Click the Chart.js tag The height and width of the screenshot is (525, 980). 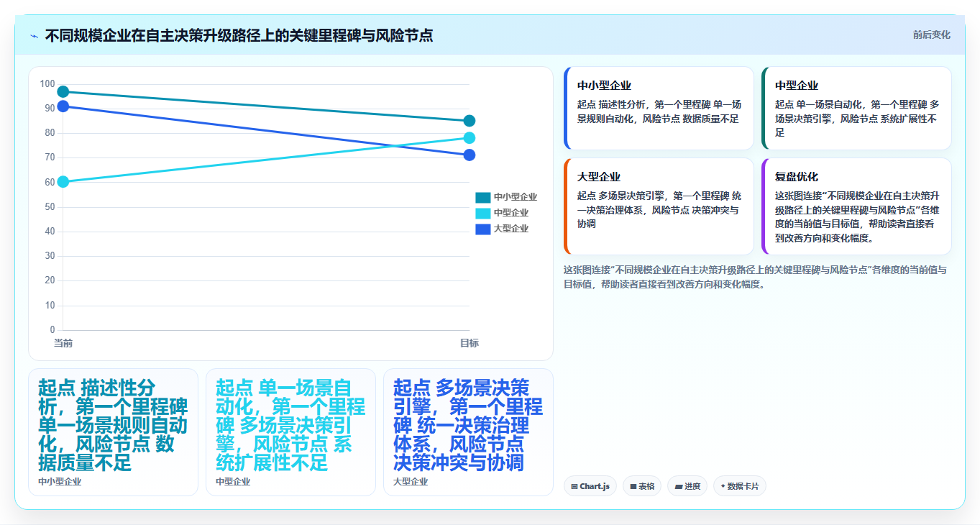pyautogui.click(x=590, y=486)
